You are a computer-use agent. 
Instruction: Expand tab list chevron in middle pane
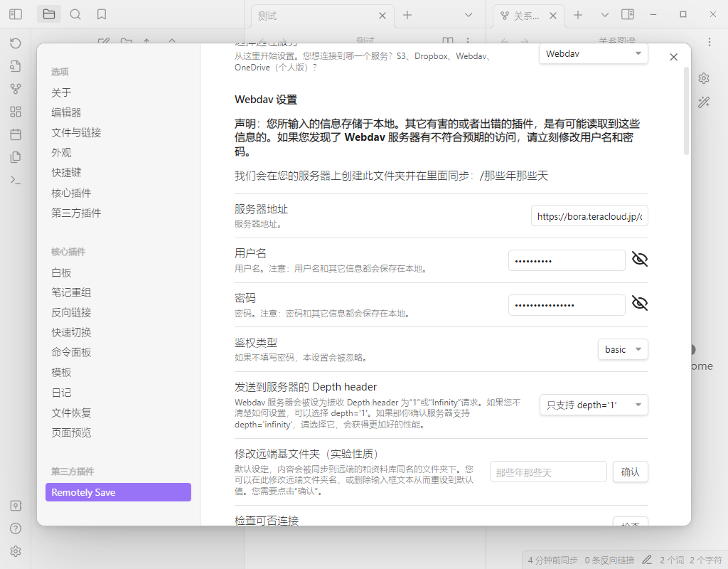tap(469, 15)
